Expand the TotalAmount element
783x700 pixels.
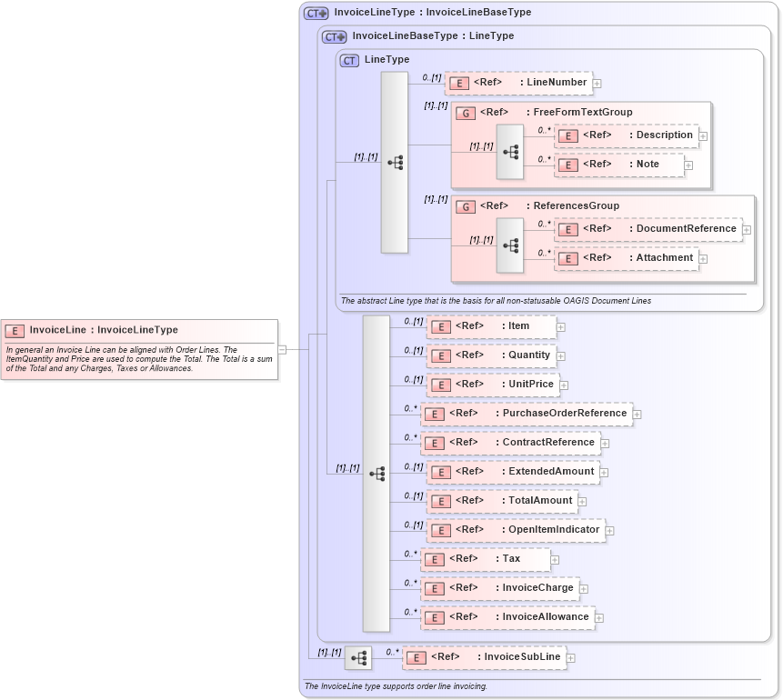[581, 501]
